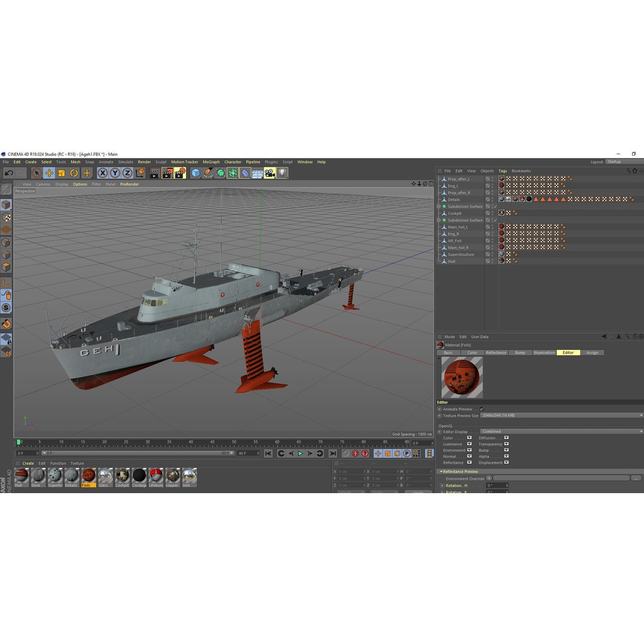Toggle the Z-axis lock

click(128, 173)
